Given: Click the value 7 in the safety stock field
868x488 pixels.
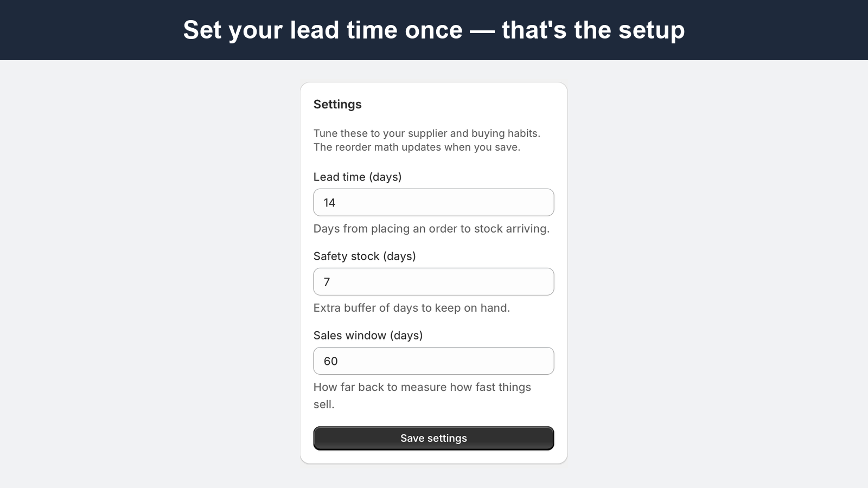Looking at the screenshot, I should click(x=327, y=282).
